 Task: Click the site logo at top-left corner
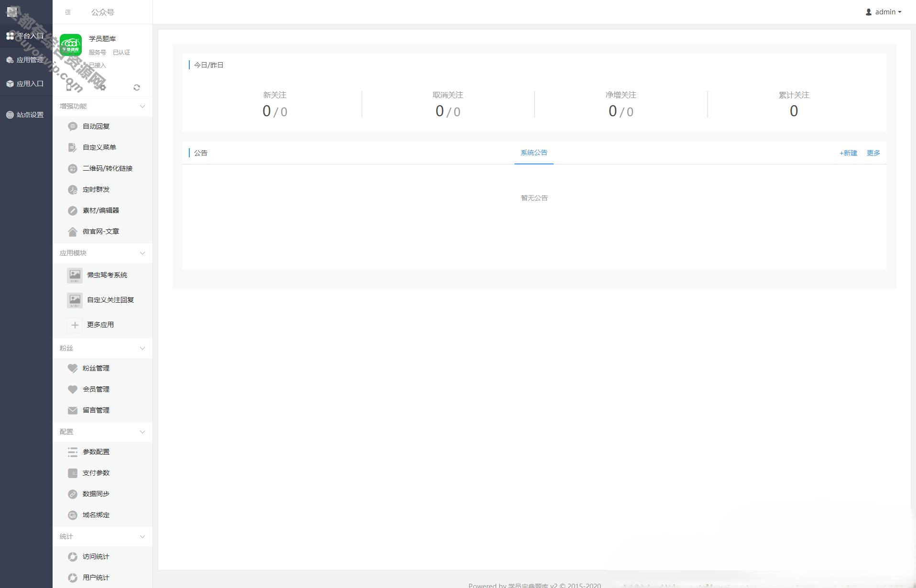pyautogui.click(x=13, y=11)
